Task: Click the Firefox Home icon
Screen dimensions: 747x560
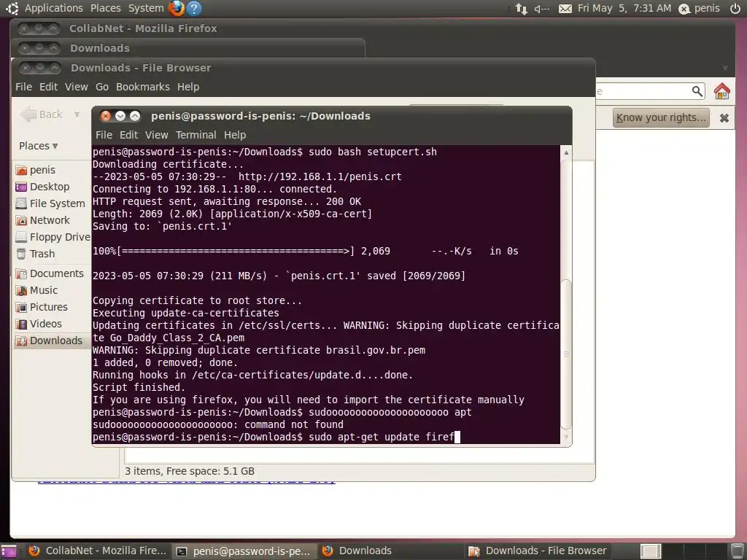Action: point(721,90)
